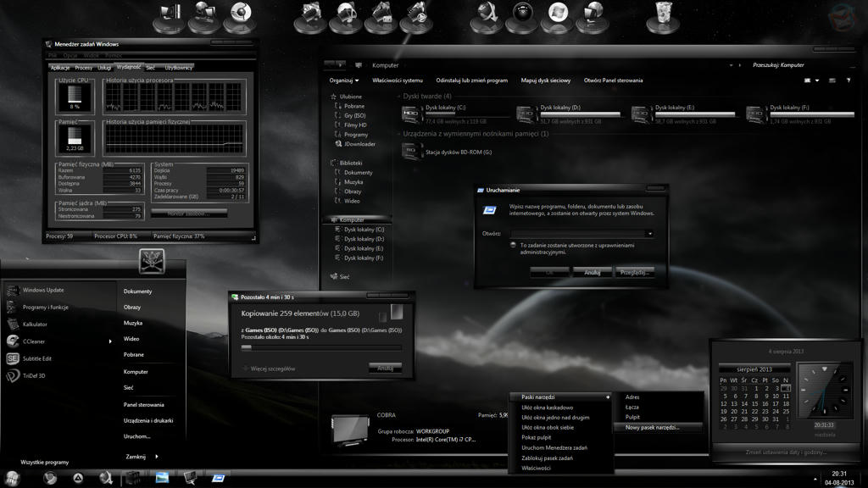This screenshot has width=868, height=488.
Task: Click Przeglądaj button in Uruchamianie dialog
Action: pyautogui.click(x=634, y=272)
